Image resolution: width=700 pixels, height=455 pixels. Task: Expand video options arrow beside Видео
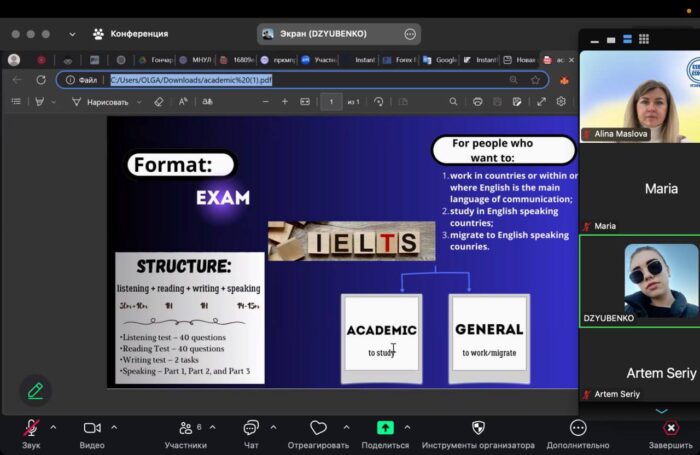click(114, 427)
